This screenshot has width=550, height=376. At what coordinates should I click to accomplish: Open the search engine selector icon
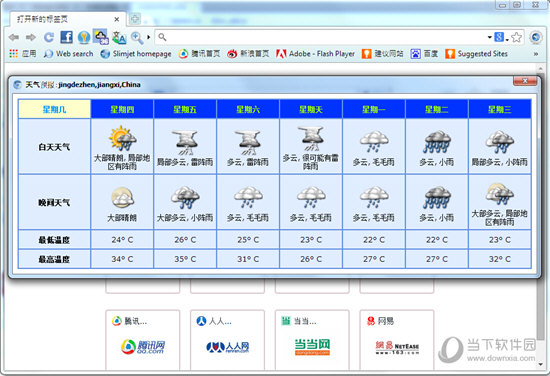(501, 37)
